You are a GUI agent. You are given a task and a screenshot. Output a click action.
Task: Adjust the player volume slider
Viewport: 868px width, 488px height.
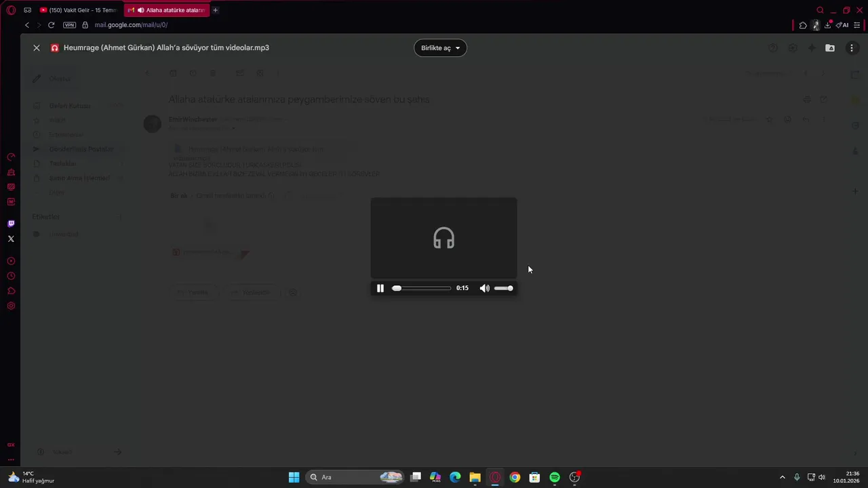504,288
